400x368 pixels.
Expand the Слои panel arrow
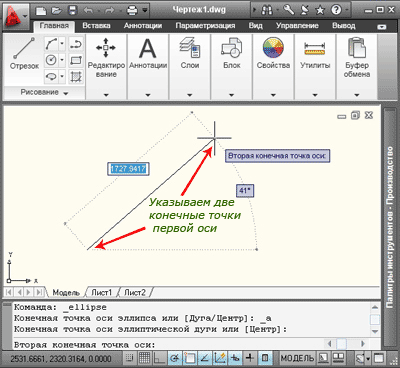(x=190, y=95)
